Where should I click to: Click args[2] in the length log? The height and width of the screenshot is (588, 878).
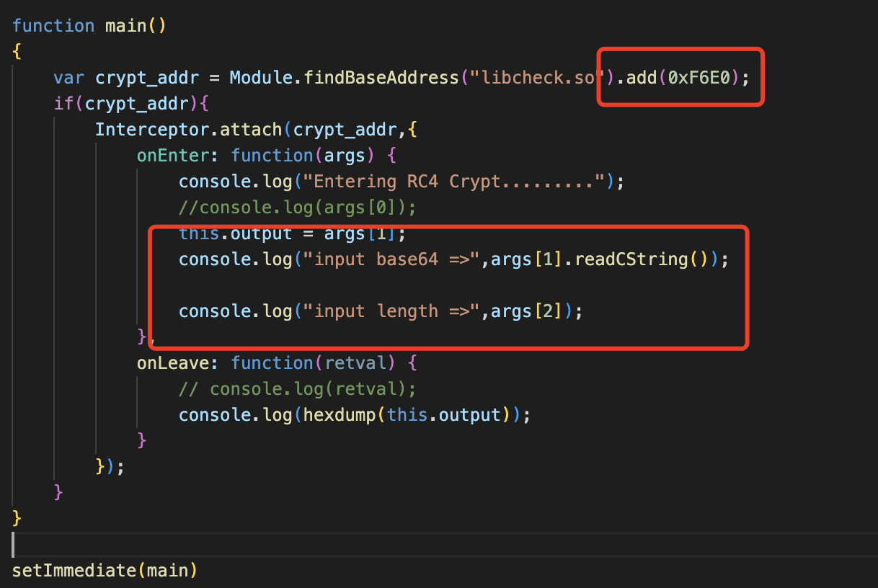tap(526, 311)
